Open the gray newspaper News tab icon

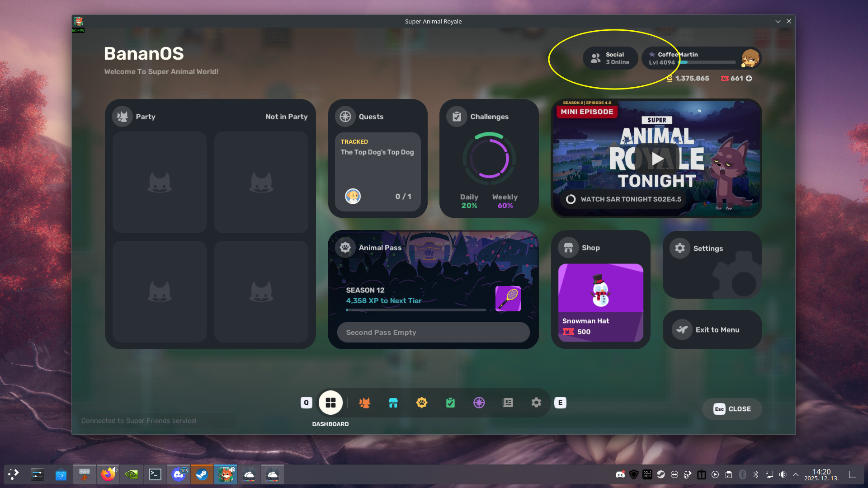coord(508,403)
